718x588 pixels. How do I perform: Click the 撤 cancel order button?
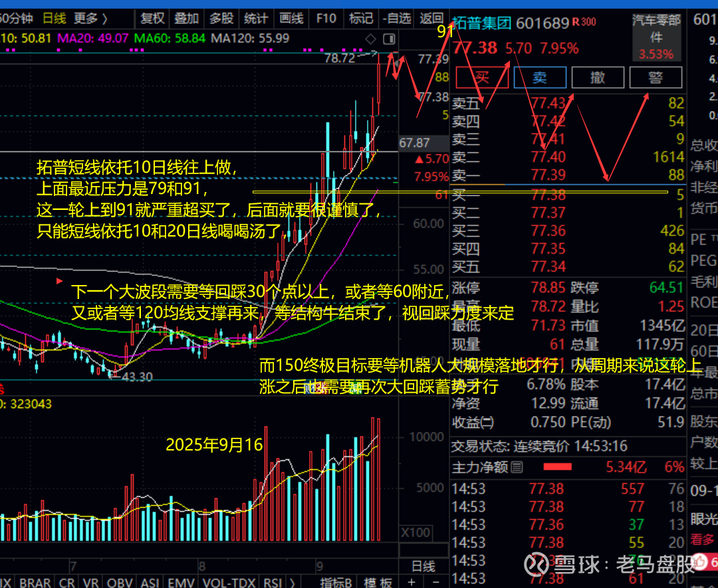tap(598, 77)
